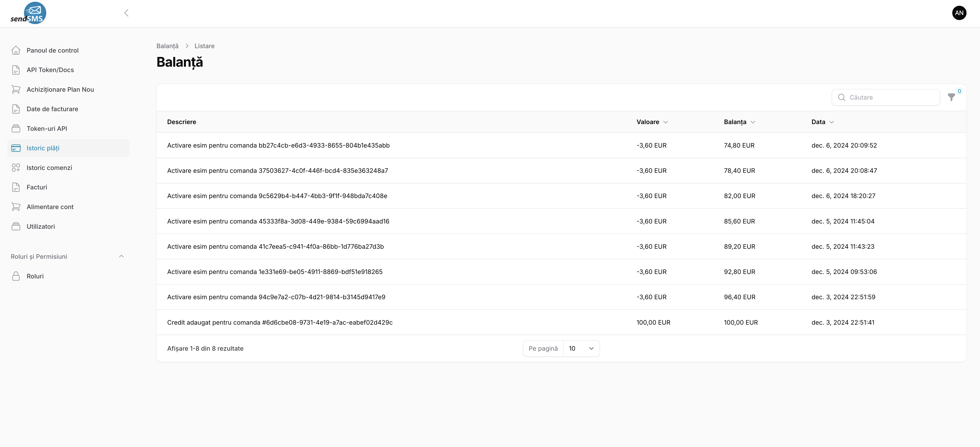The image size is (980, 447).
Task: Open Panoul de control menu item
Action: (x=68, y=50)
